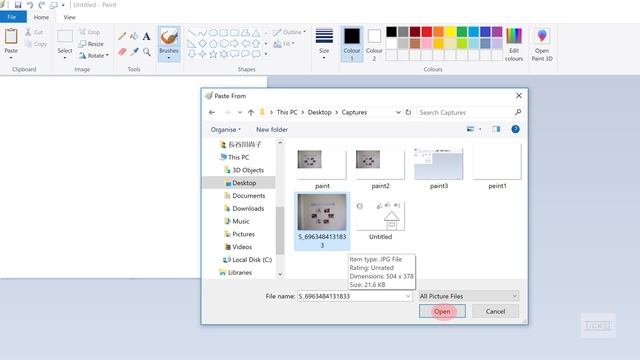The height and width of the screenshot is (360, 640).
Task: Select the five-point star shape
Action: [213, 54]
